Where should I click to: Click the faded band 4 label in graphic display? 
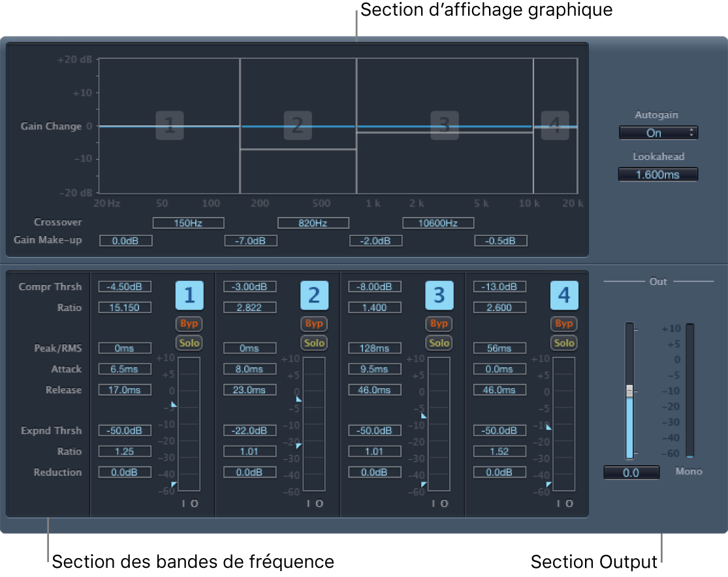(x=554, y=126)
